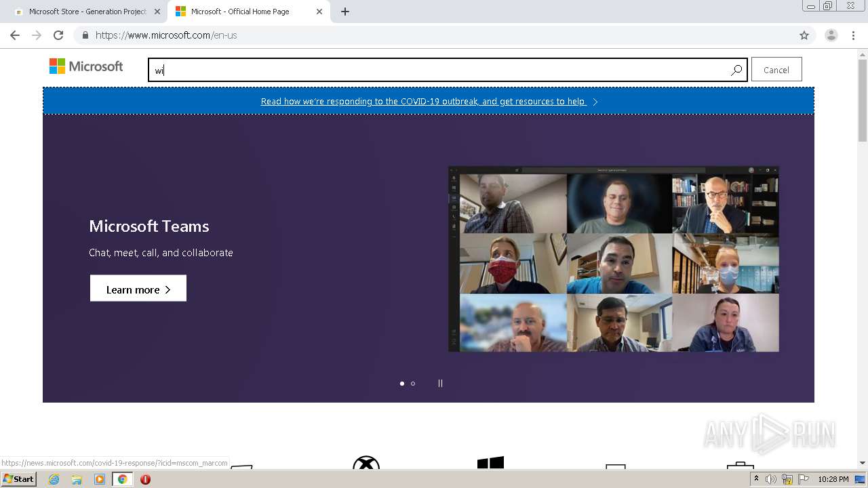Viewport: 868px width, 488px height.
Task: Select the first carousel slide dot
Action: pos(402,384)
